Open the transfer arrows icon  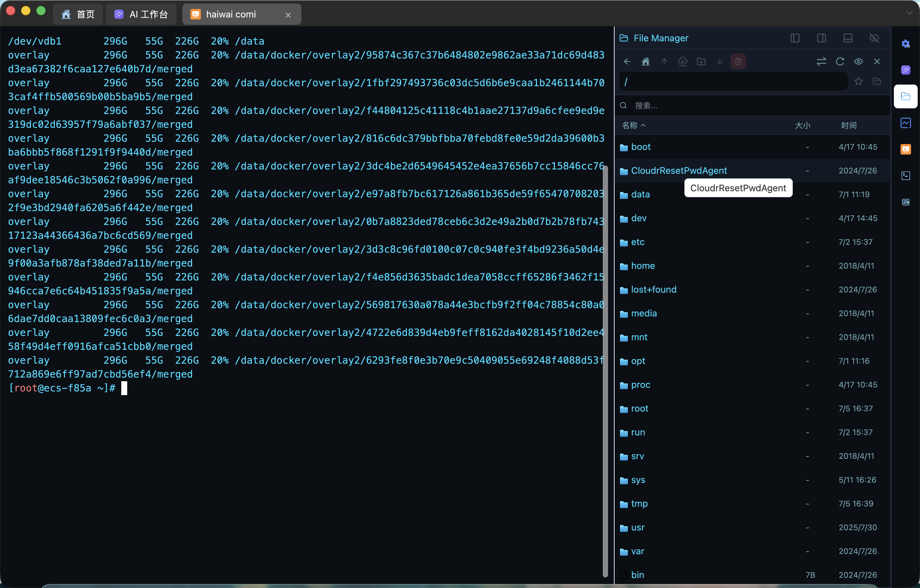821,61
